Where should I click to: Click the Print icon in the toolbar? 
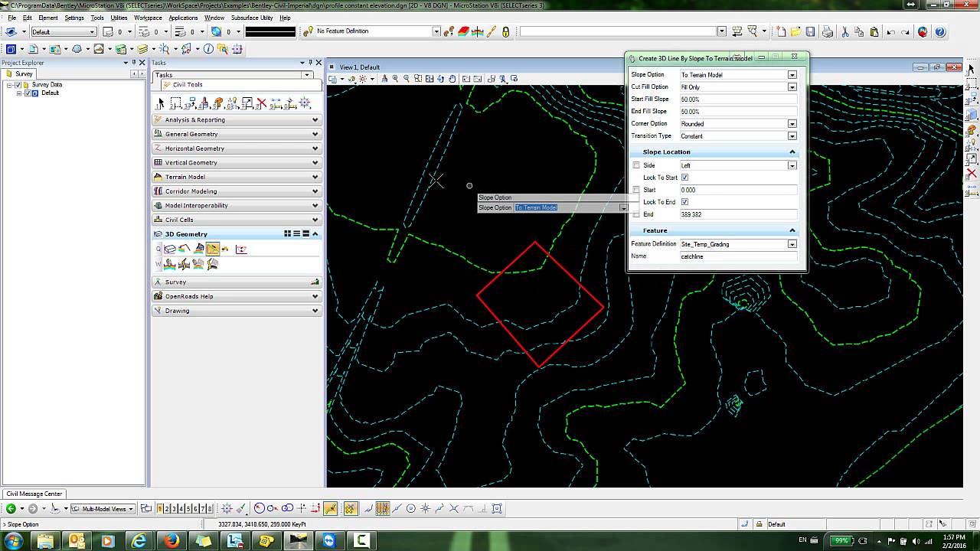(x=829, y=31)
